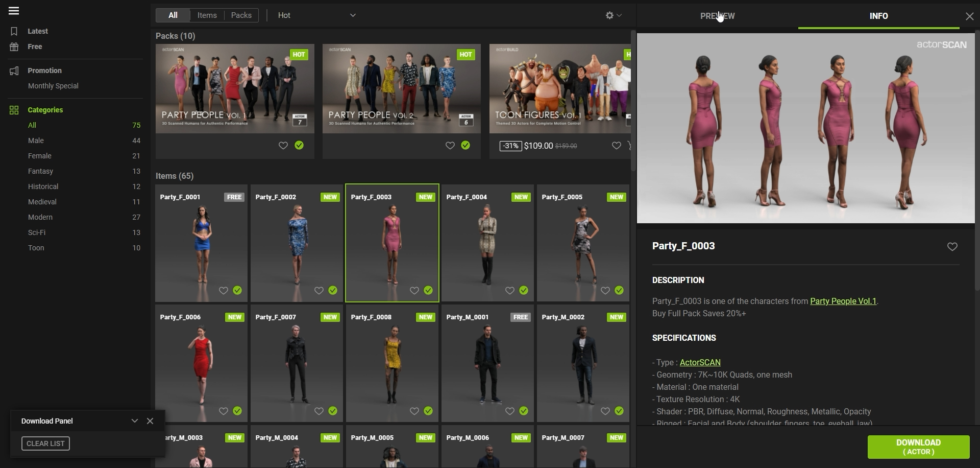The height and width of the screenshot is (468, 980).
Task: Click green checkmark on Party_F_0004
Action: (x=524, y=291)
